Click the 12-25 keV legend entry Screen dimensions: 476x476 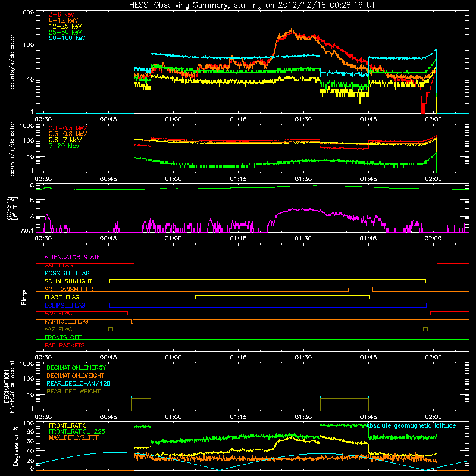(65, 26)
